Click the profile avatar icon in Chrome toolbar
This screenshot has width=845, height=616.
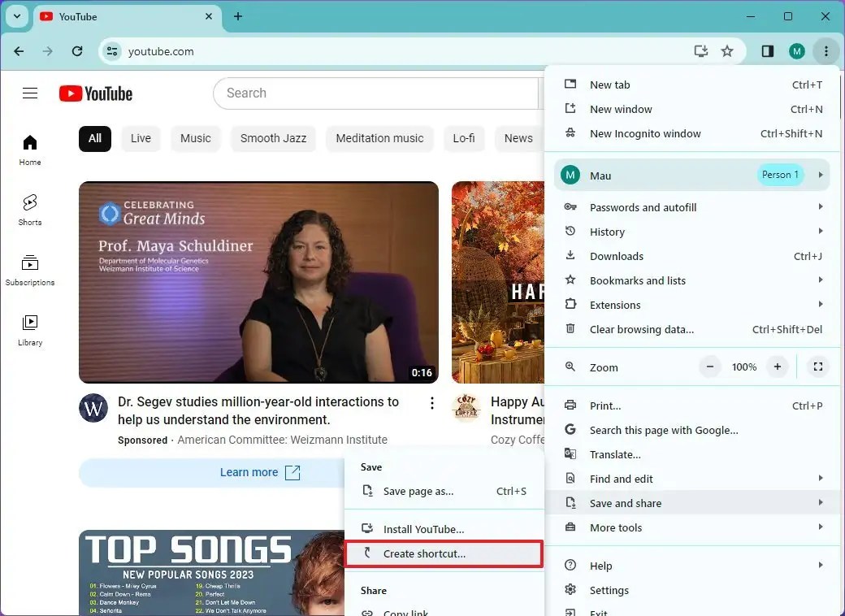click(x=797, y=50)
